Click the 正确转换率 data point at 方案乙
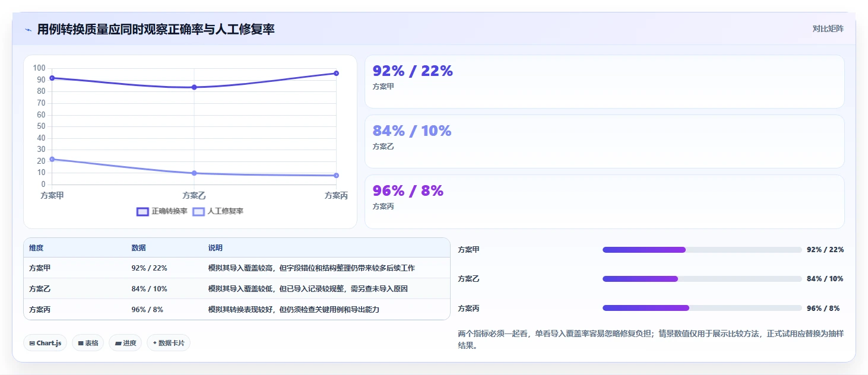 [194, 87]
